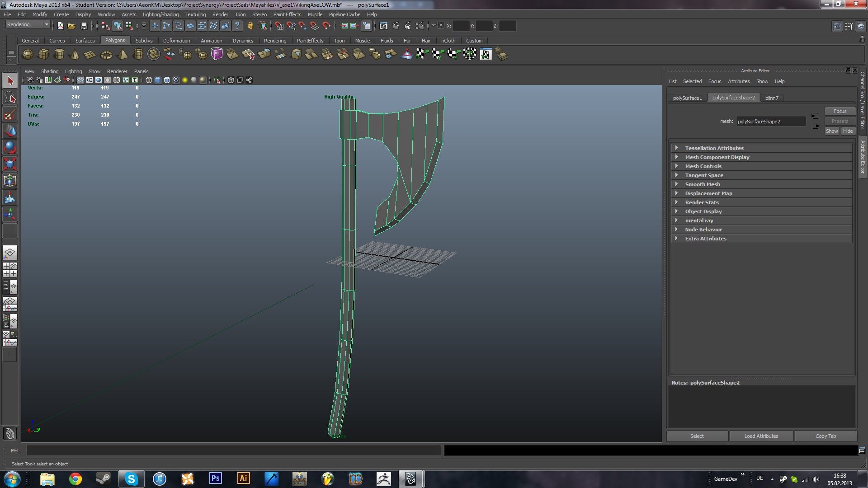Toggle wireframe shading in viewport toolbar

(148, 80)
